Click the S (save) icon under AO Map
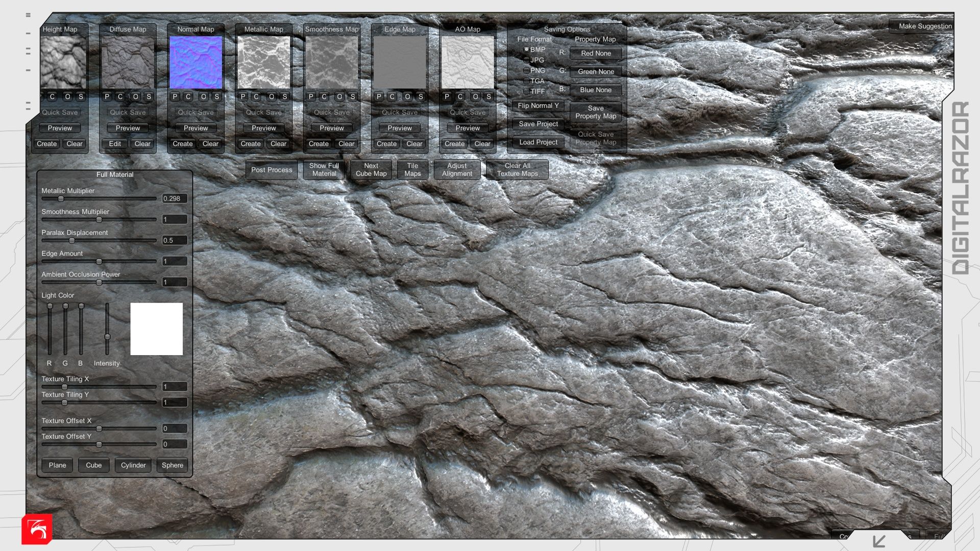 coord(488,96)
